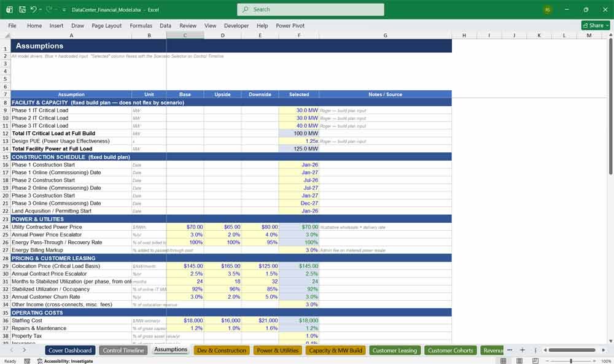The image size is (614, 364).
Task: Click the zoom slider handle
Action: (x=571, y=361)
